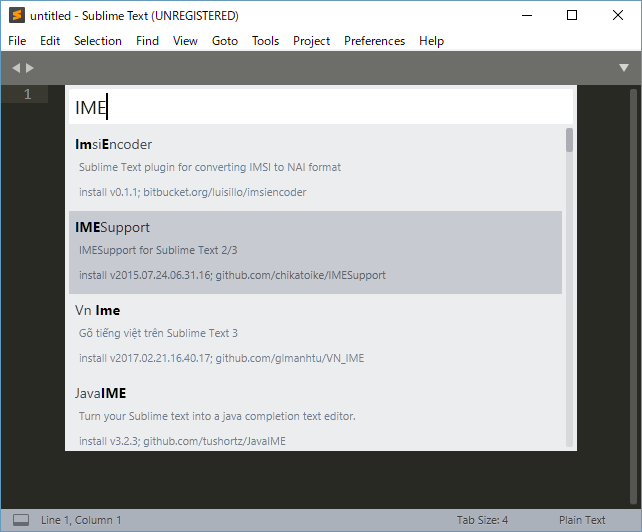Open the Tools menu
Image resolution: width=642 pixels, height=532 pixels.
[x=265, y=41]
